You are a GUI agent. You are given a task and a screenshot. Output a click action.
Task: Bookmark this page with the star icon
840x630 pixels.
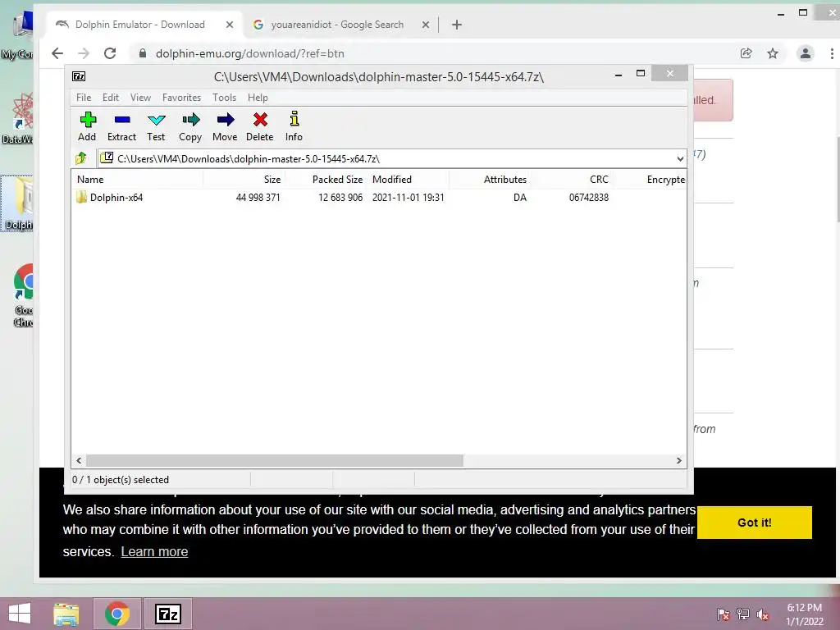pos(773,53)
